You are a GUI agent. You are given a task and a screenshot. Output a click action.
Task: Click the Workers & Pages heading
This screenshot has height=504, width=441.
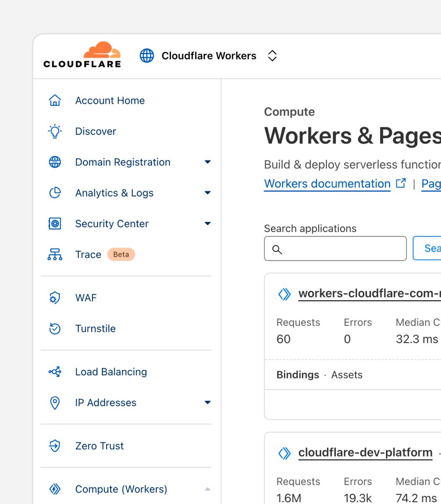[x=352, y=136]
